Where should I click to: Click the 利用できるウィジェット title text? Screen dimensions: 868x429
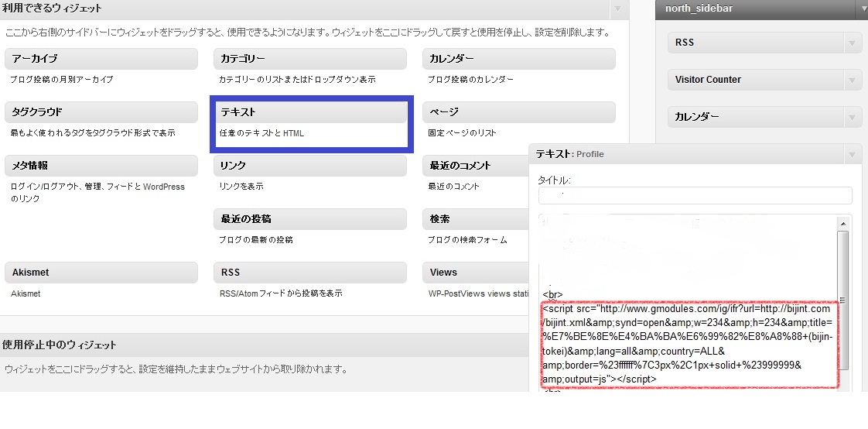click(52, 9)
